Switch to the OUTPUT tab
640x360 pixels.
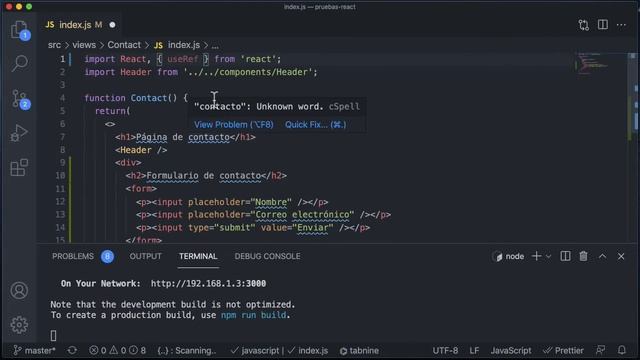145,256
